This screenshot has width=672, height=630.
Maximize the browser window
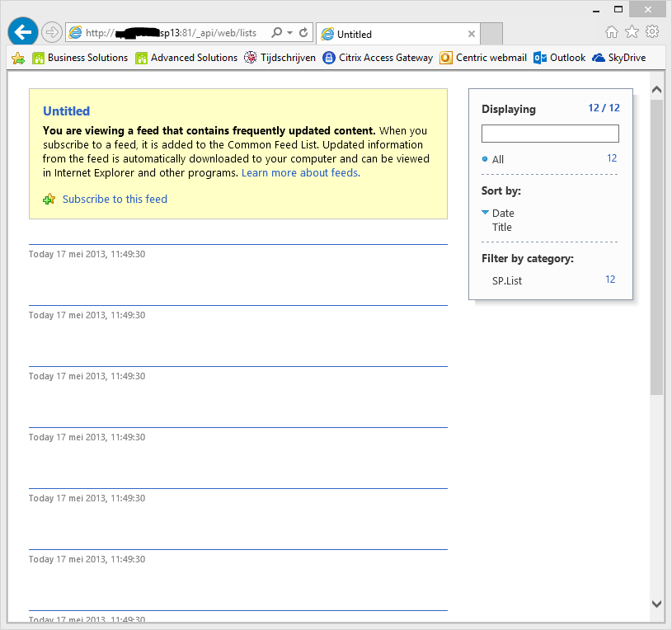[x=618, y=9]
